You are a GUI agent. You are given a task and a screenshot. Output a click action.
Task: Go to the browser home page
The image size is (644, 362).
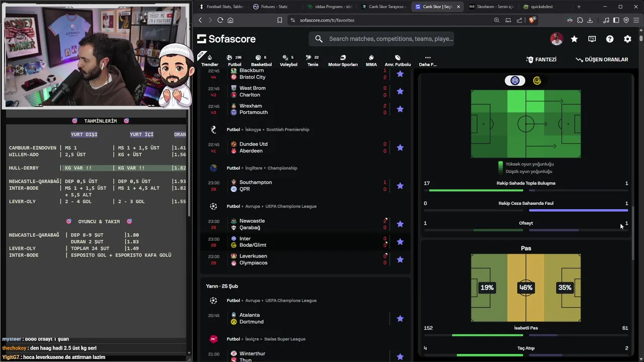pyautogui.click(x=230, y=20)
